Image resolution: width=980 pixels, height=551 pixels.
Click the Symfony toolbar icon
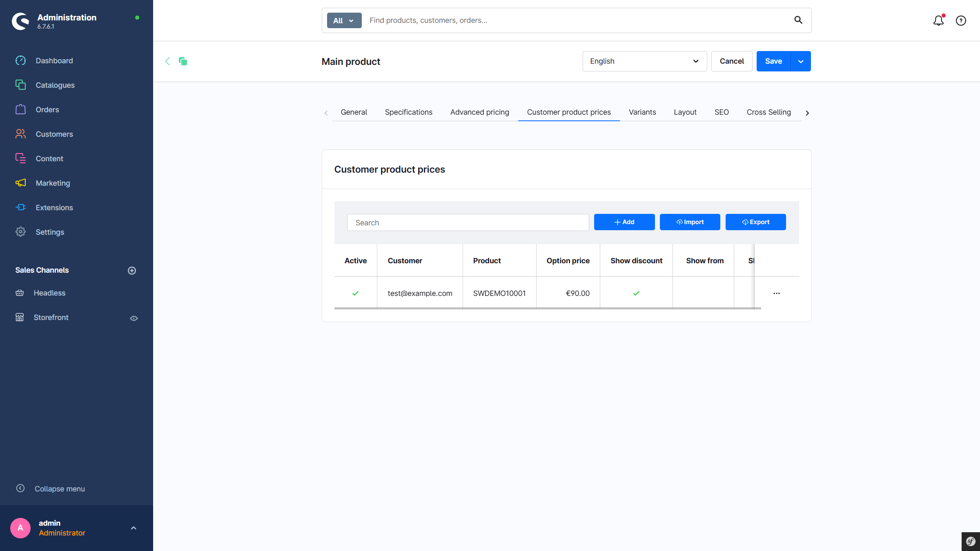[x=971, y=542]
